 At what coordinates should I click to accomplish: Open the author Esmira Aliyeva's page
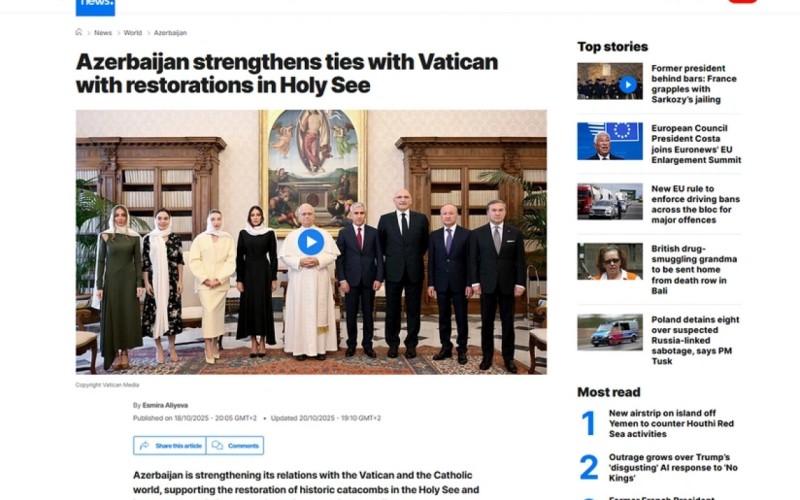[165, 405]
